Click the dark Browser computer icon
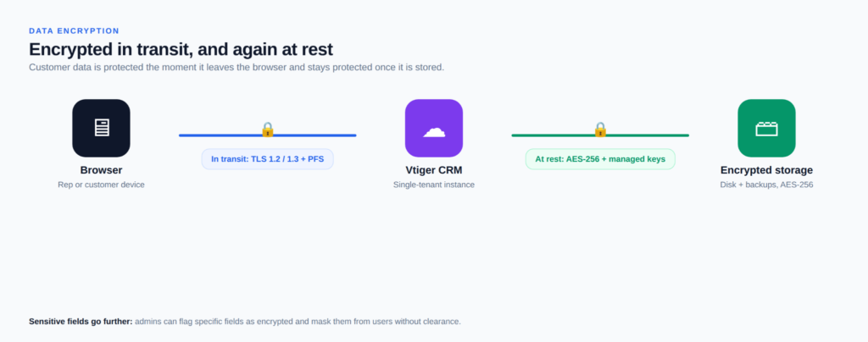 tap(102, 128)
